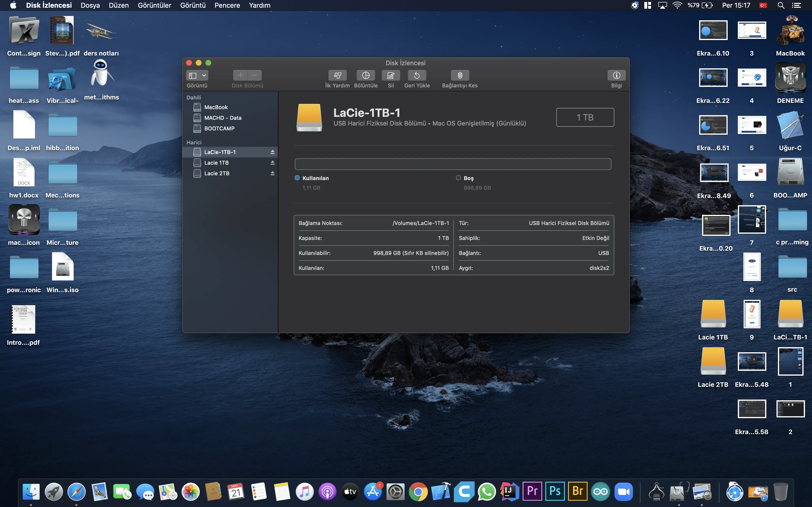Select the BOOTCAMP volume in sidebar

click(219, 128)
